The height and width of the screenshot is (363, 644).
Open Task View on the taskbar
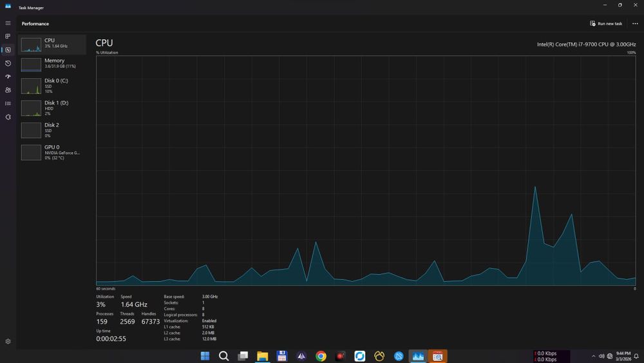tap(243, 356)
